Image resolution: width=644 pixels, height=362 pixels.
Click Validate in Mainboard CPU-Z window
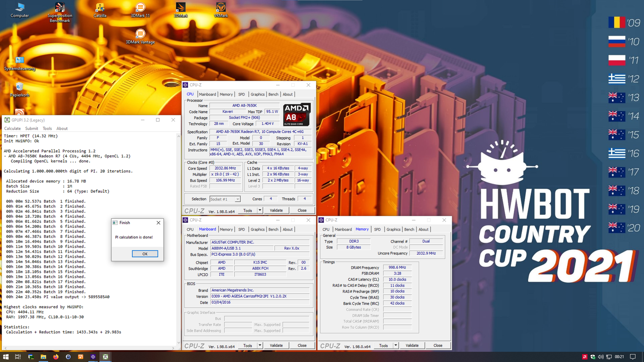point(276,345)
